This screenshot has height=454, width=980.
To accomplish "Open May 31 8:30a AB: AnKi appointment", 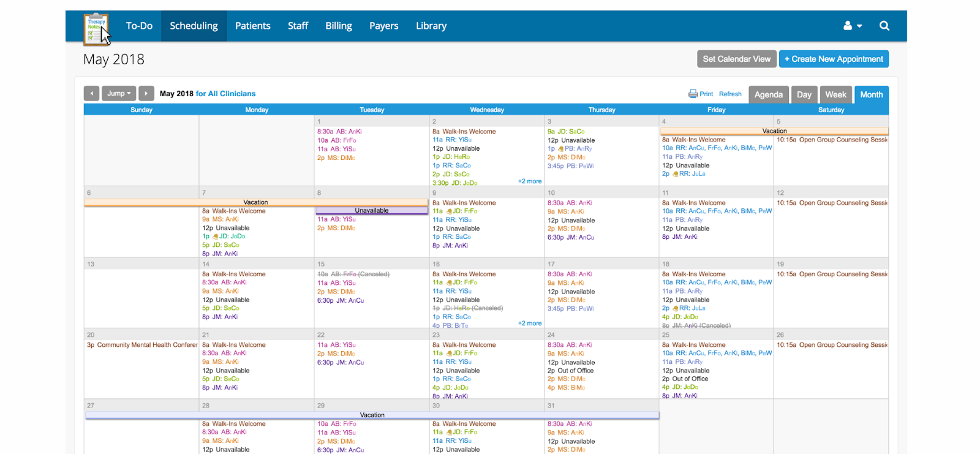I will click(570, 423).
